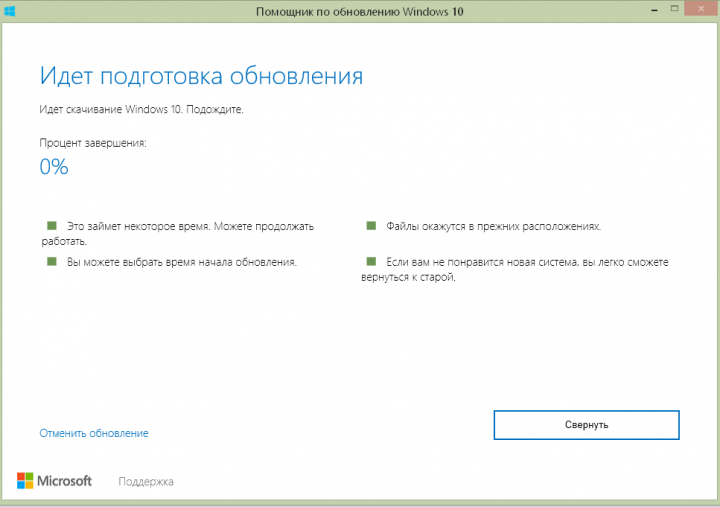The width and height of the screenshot is (720, 507).
Task: Click text Это займет некоторое время
Action: pyautogui.click(x=139, y=226)
